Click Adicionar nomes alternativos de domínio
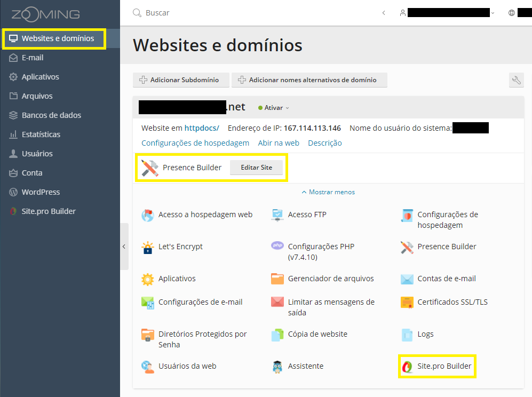This screenshot has width=532, height=397. pyautogui.click(x=309, y=80)
